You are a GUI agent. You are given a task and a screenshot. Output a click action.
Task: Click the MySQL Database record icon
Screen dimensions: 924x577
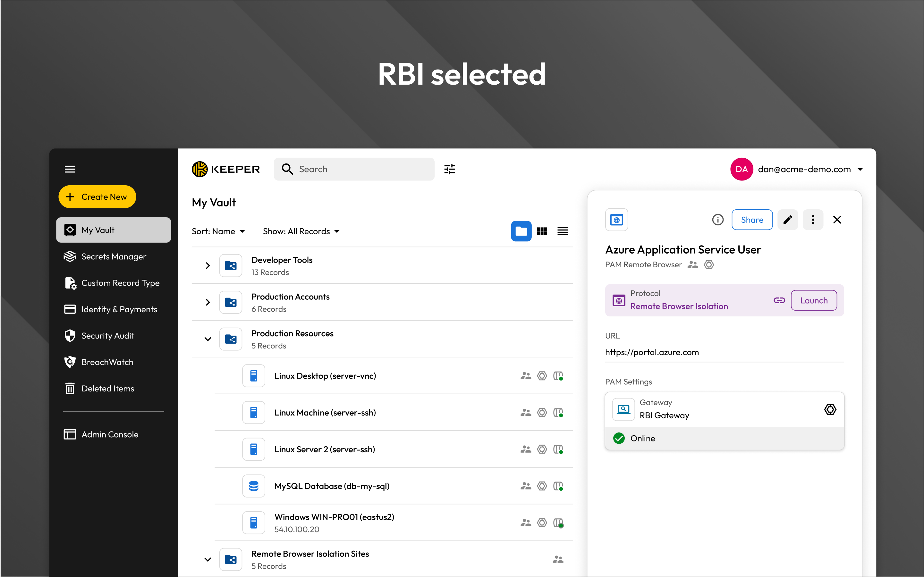click(x=253, y=486)
